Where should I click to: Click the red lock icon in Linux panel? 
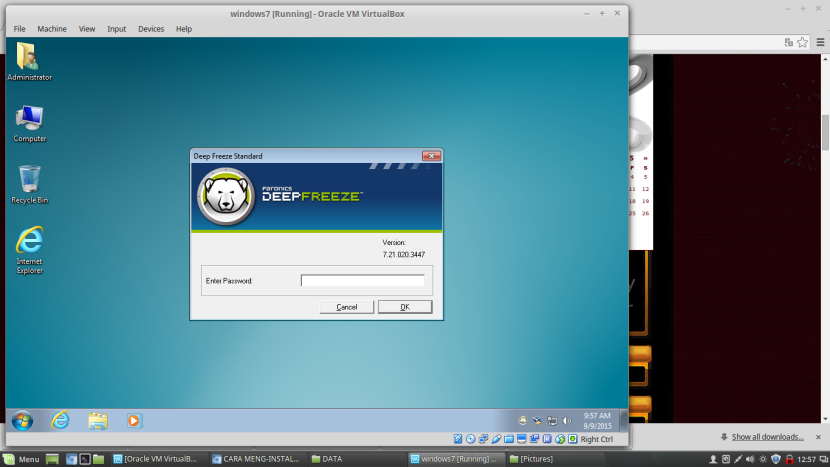789,459
